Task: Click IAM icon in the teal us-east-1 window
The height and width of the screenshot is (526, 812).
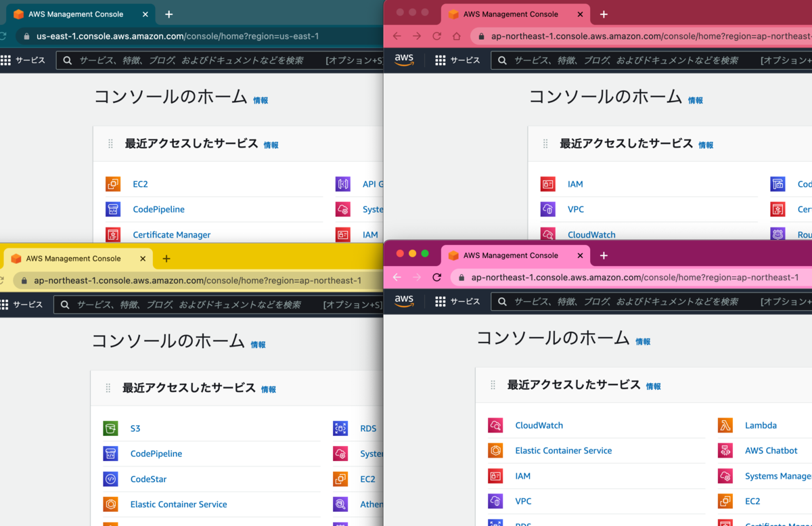Action: (x=343, y=235)
